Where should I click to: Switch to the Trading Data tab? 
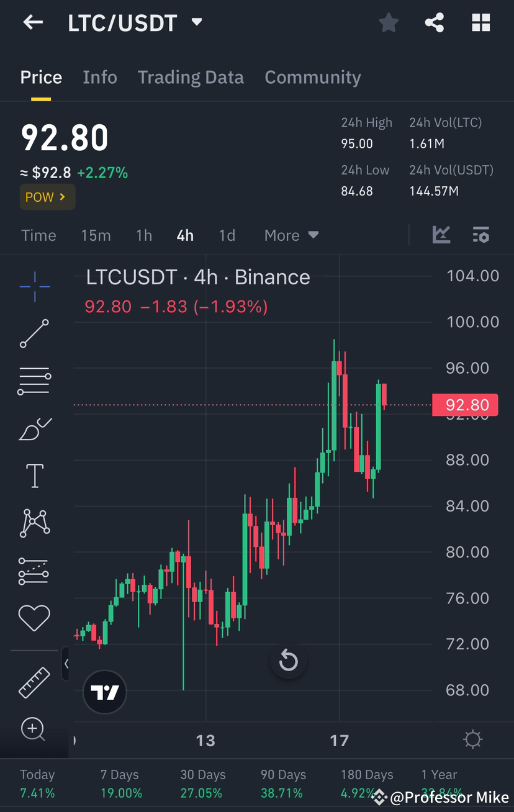pyautogui.click(x=191, y=77)
